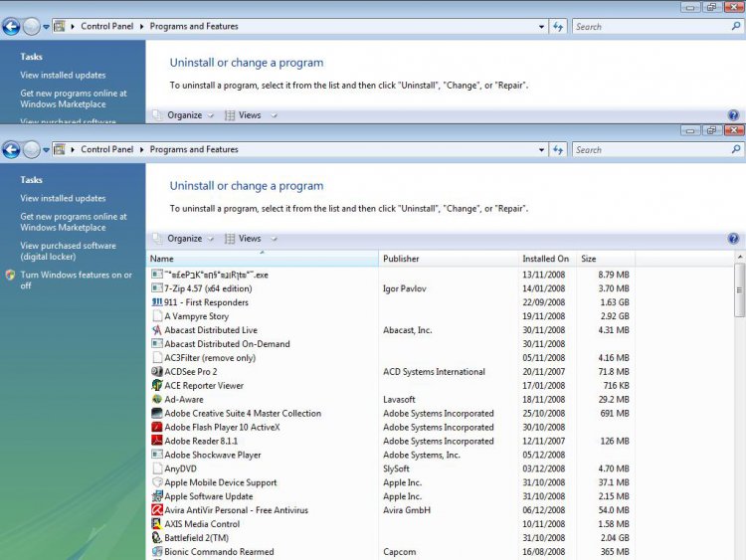This screenshot has height=560, width=746.
Task: Click the Adobe Reader 8.1.1 icon
Action: click(x=156, y=441)
